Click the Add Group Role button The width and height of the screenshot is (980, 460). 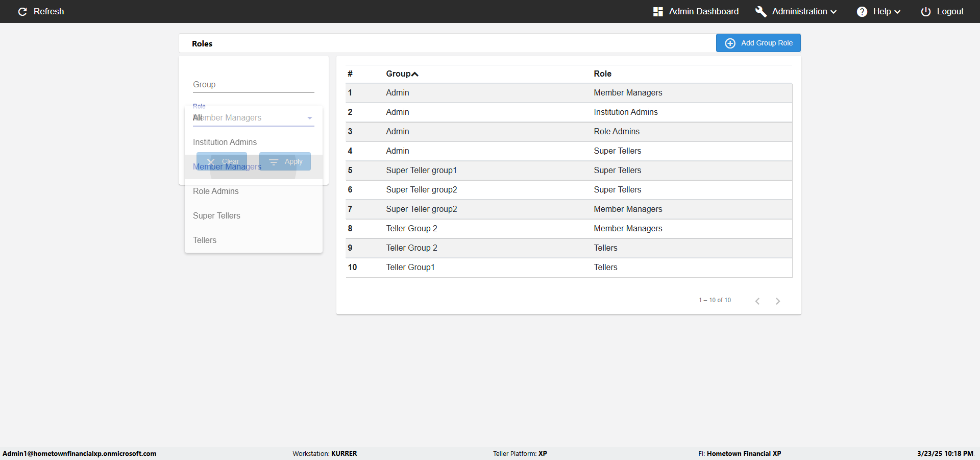click(x=758, y=43)
